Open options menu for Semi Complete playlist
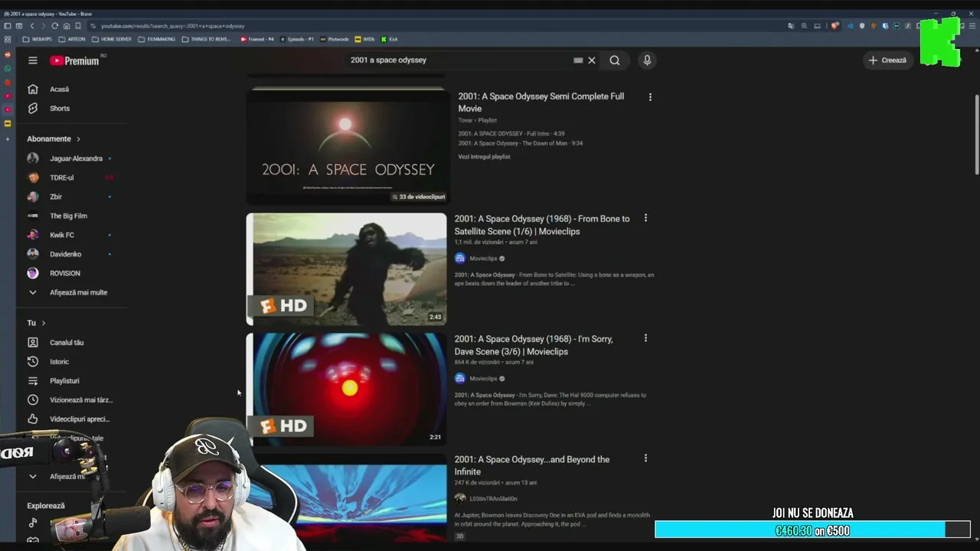 coord(650,97)
